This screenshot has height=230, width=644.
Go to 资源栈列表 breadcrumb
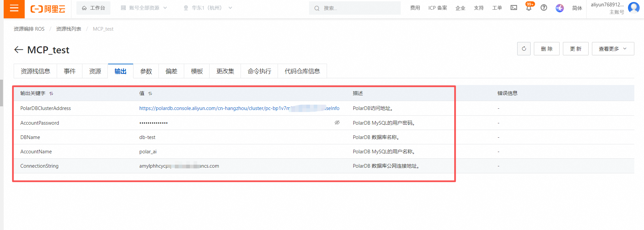point(69,29)
